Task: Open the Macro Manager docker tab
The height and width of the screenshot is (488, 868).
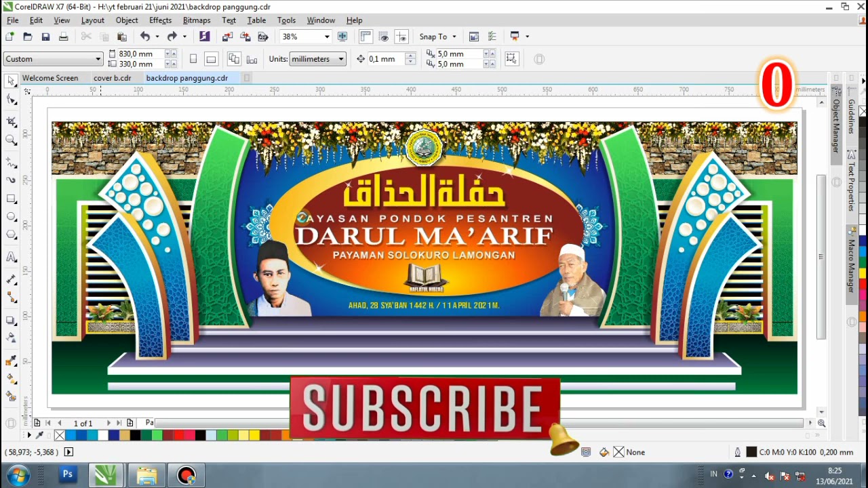Action: coord(851,264)
